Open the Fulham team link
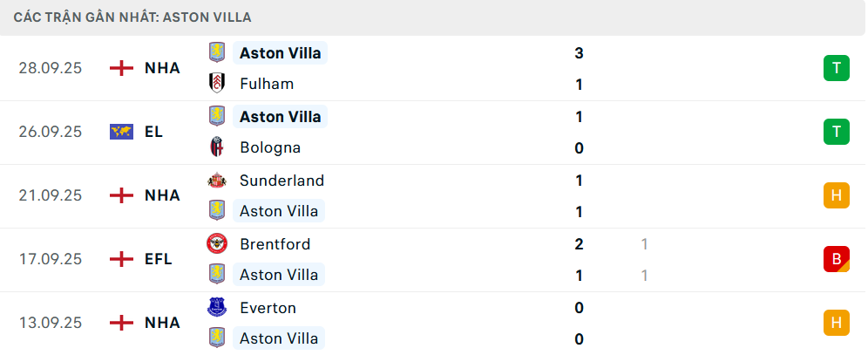Screen dimensions: 868x355 click(x=267, y=84)
